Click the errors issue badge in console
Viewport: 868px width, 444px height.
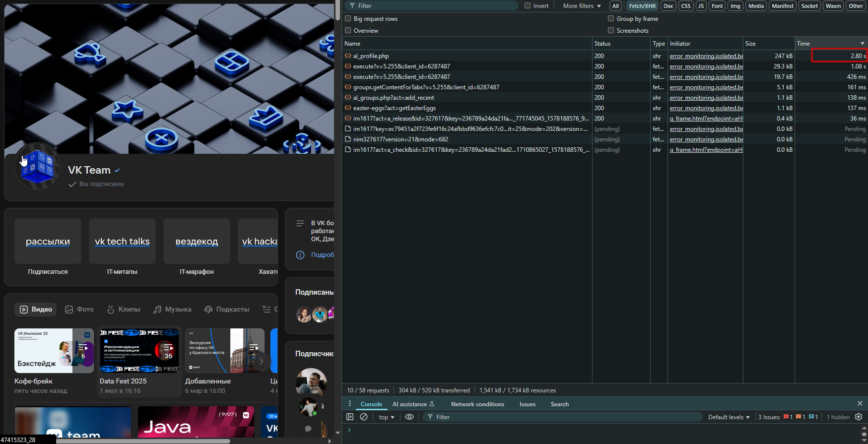click(x=788, y=417)
